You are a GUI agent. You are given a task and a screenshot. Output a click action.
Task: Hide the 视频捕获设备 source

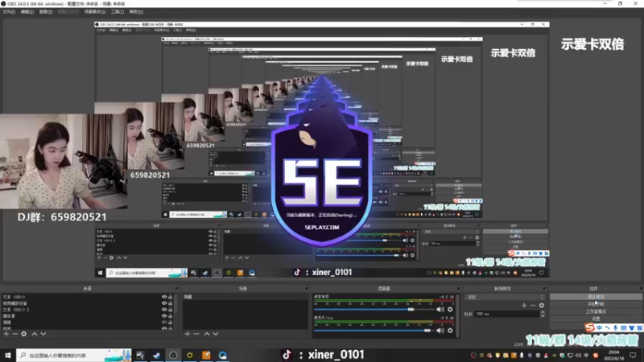click(164, 303)
